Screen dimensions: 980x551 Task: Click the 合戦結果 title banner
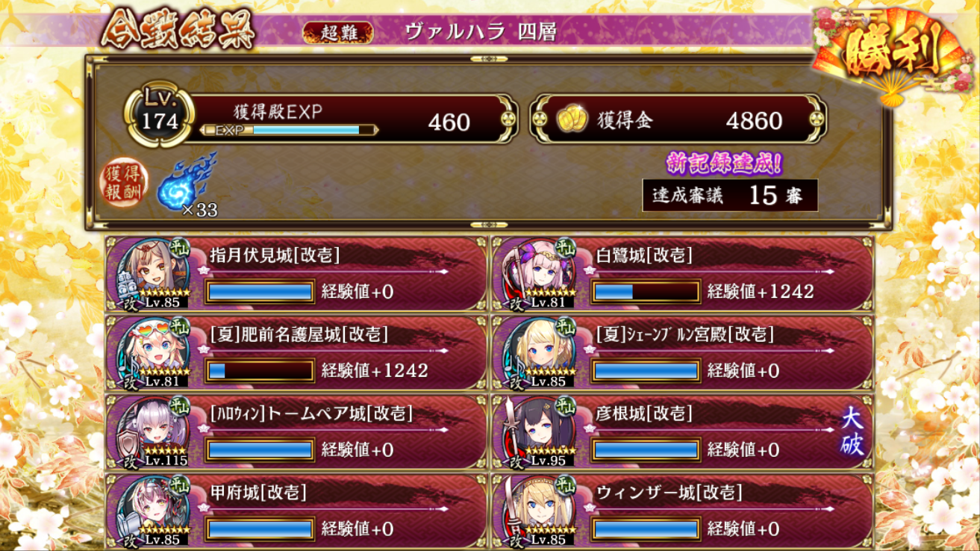178,31
